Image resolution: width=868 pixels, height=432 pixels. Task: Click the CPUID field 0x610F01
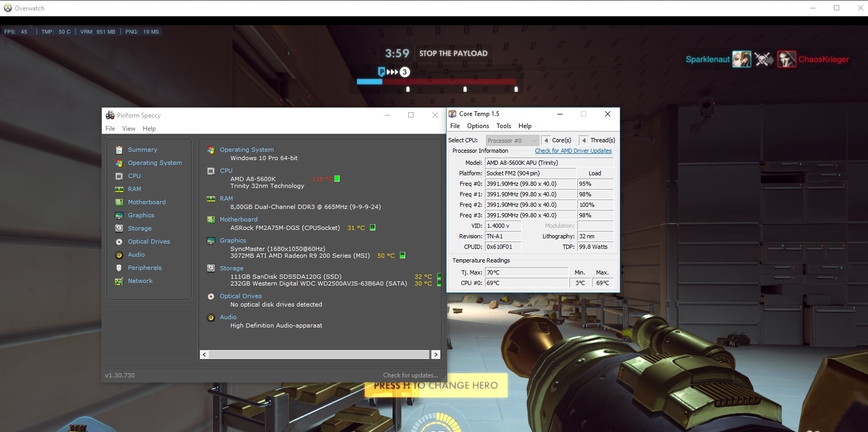coord(503,247)
